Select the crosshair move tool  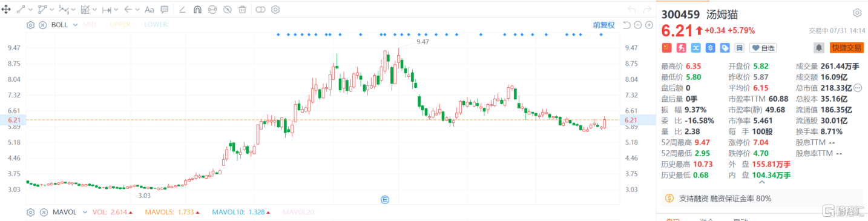coord(6,10)
